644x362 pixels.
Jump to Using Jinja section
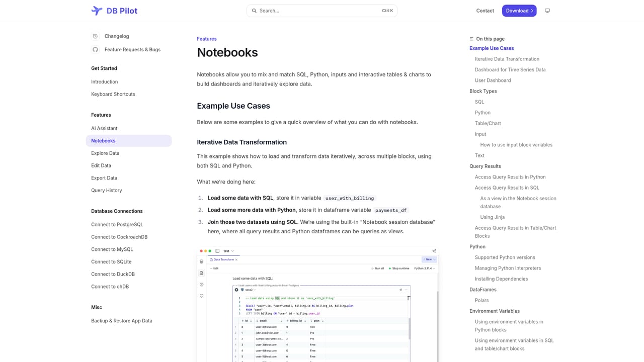(x=493, y=217)
